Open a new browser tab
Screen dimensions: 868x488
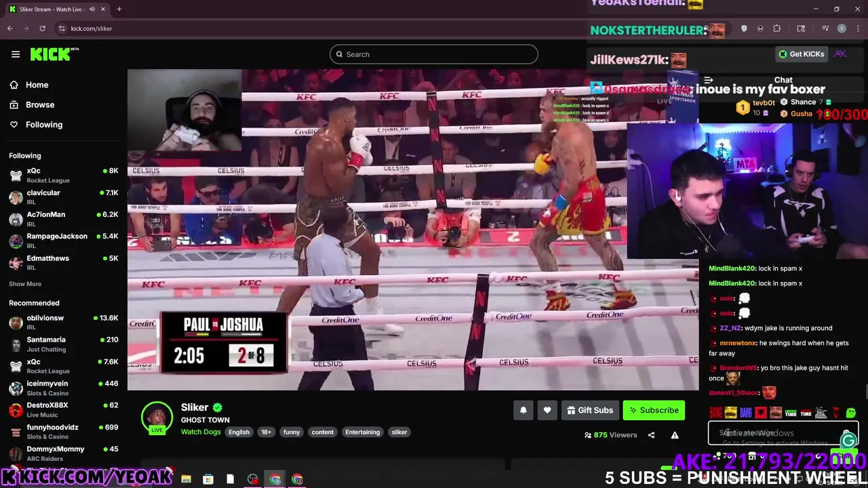[x=119, y=9]
